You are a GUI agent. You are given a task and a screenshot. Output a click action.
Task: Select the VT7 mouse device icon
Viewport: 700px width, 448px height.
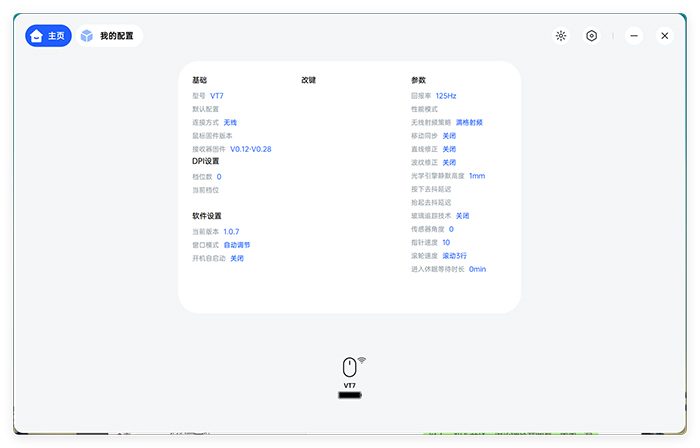(349, 367)
